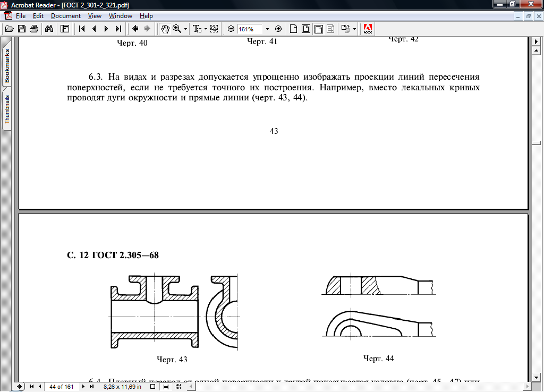Print the document with the printer icon
Image resolution: width=544 pixels, height=392 pixels.
point(33,29)
